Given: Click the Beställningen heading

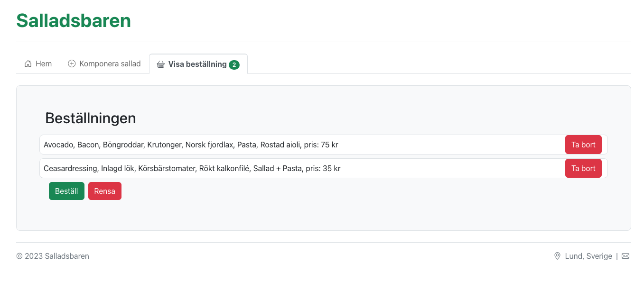Looking at the screenshot, I should pyautogui.click(x=91, y=118).
